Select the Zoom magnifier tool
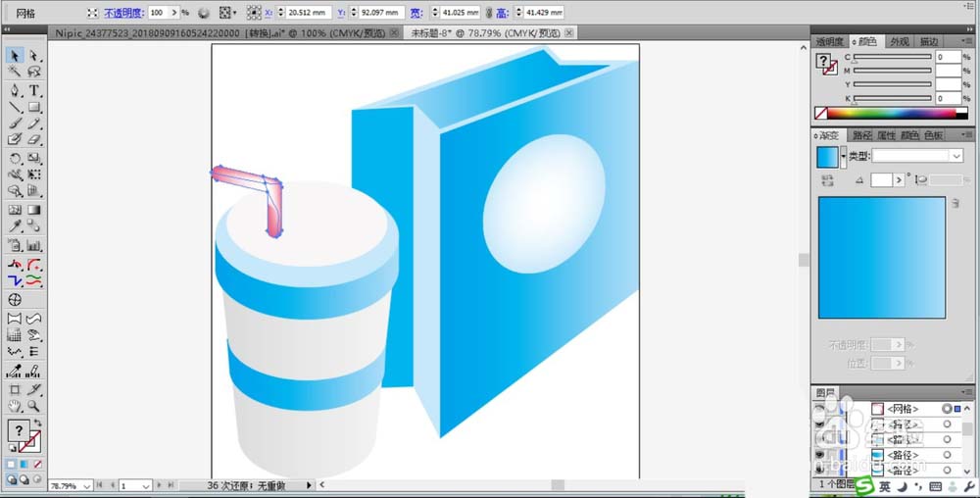This screenshot has width=980, height=498. tap(33, 406)
